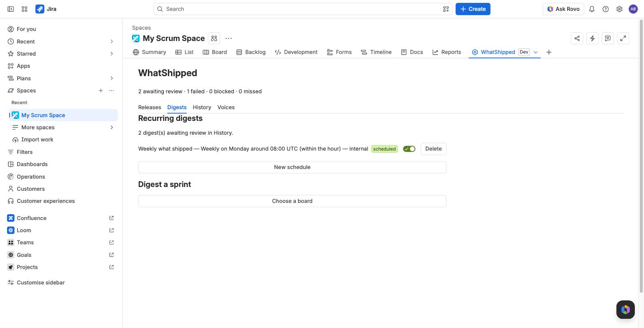Viewport: 644px width, 328px height.
Task: Open the Timeline tab
Action: (x=376, y=52)
